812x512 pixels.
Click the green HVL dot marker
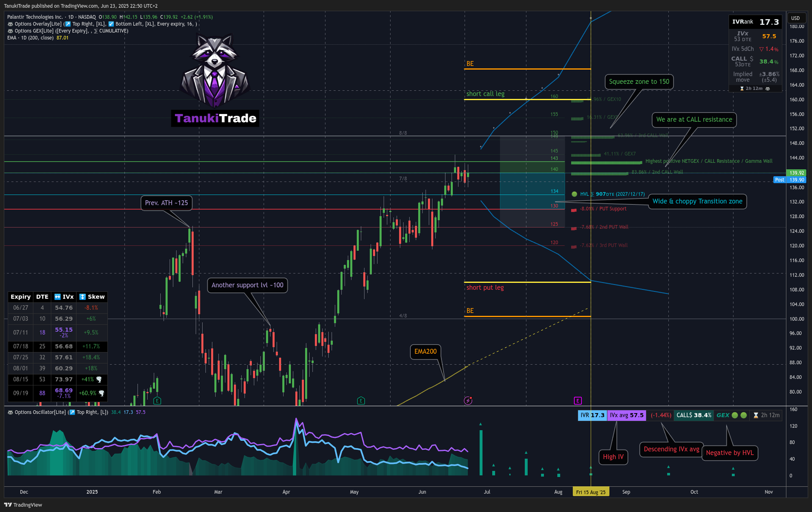574,194
